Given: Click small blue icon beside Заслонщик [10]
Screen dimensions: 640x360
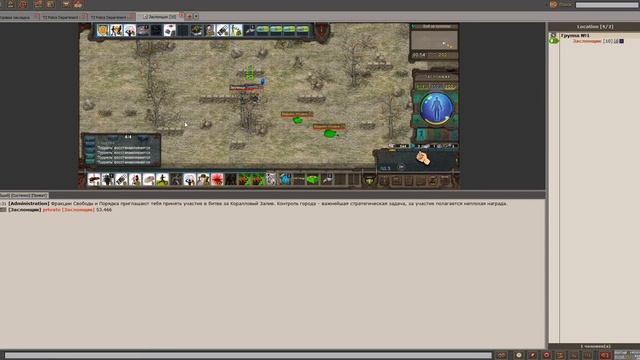Looking at the screenshot, I should [622, 41].
